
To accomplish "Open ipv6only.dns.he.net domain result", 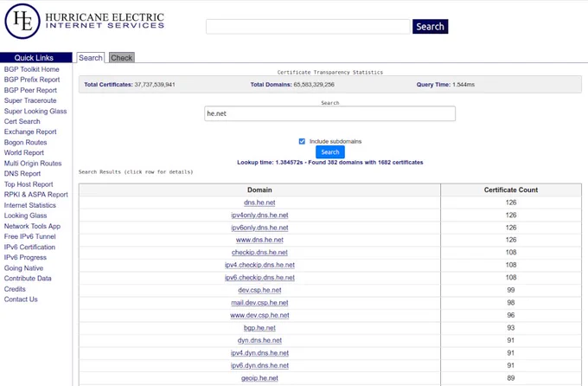I will click(259, 228).
